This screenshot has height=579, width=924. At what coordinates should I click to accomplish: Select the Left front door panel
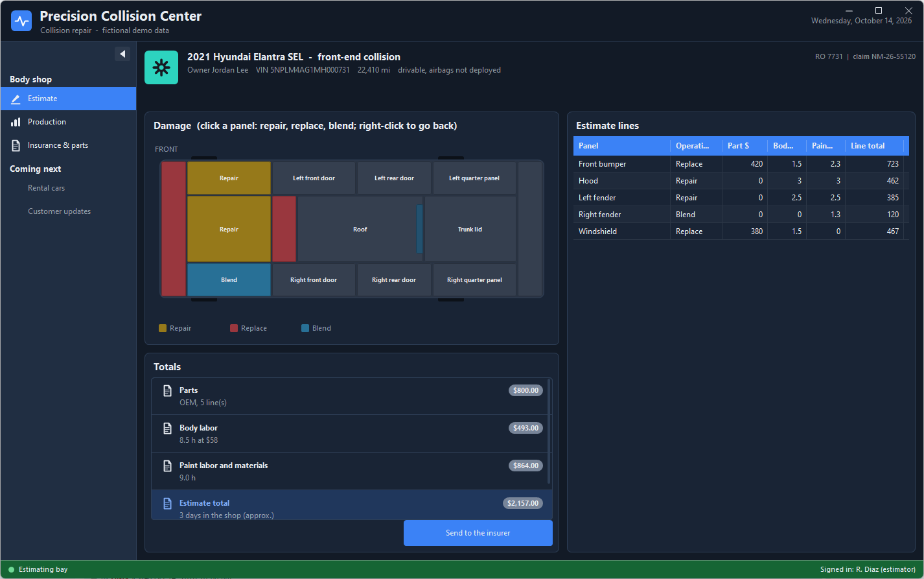pyautogui.click(x=314, y=178)
